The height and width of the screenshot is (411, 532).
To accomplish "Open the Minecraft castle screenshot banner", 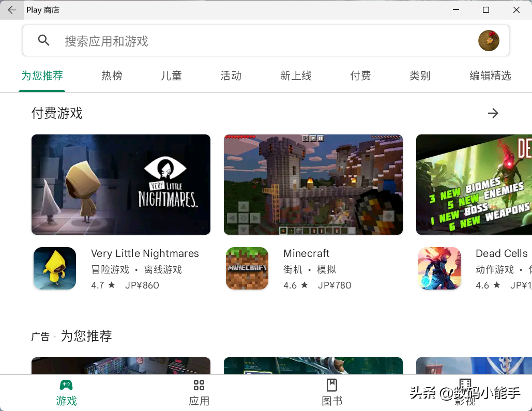I will 313,184.
